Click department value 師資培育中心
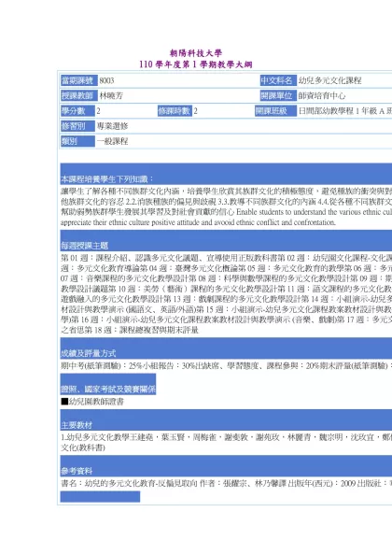Viewport: 392px width, 554px height. 322,95
